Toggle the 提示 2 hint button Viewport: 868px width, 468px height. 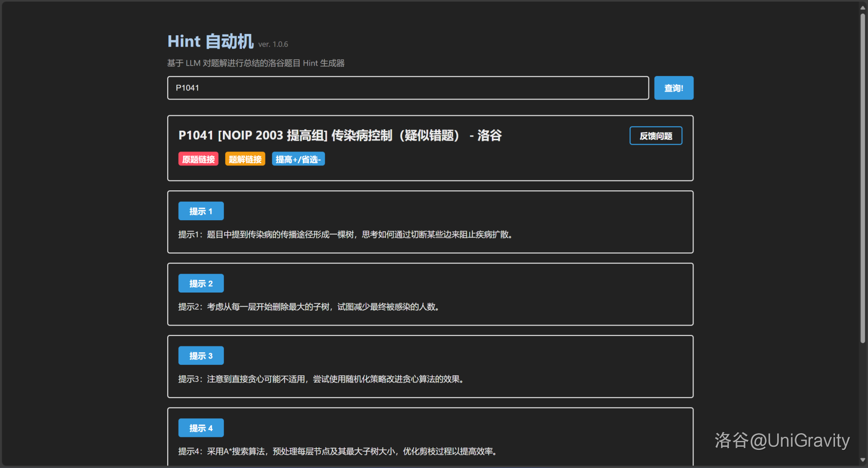click(x=201, y=284)
